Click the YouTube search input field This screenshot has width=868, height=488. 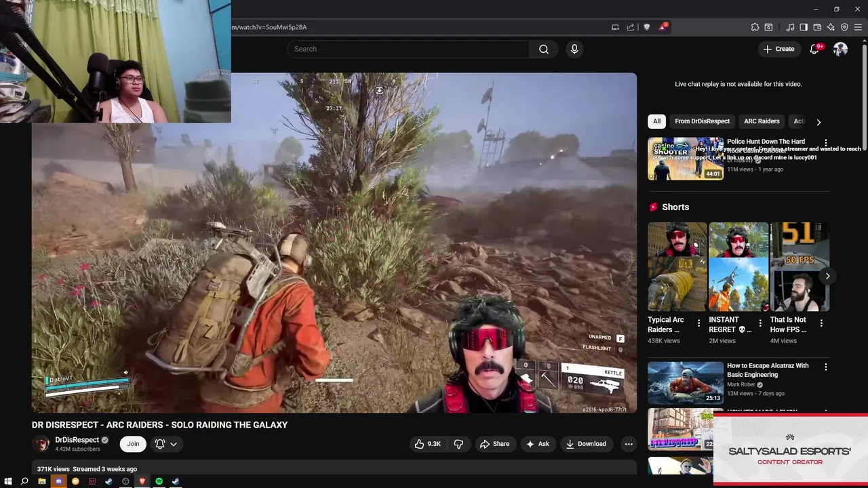click(408, 49)
